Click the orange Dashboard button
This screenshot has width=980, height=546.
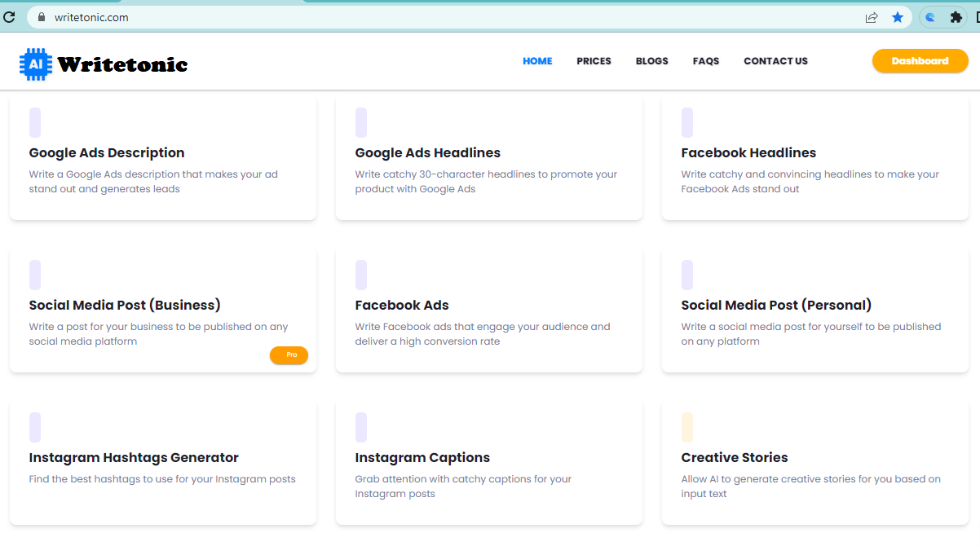pyautogui.click(x=920, y=61)
